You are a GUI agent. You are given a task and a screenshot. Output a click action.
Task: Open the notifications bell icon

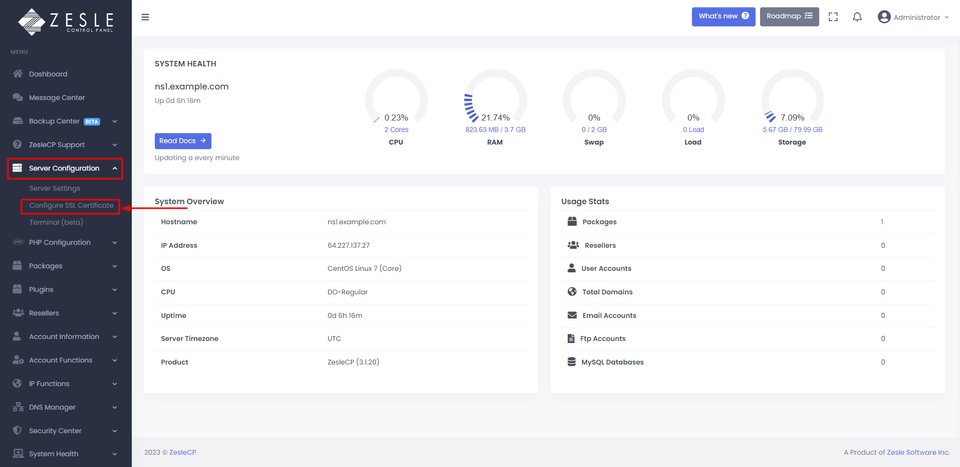(x=857, y=17)
